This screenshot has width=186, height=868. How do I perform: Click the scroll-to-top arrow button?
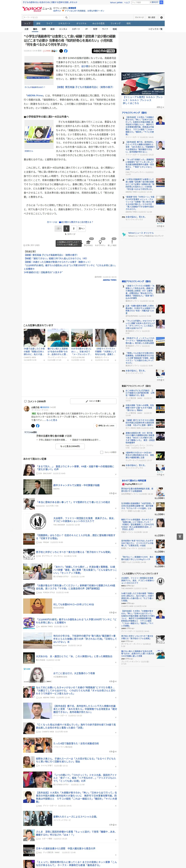click(x=180, y=536)
